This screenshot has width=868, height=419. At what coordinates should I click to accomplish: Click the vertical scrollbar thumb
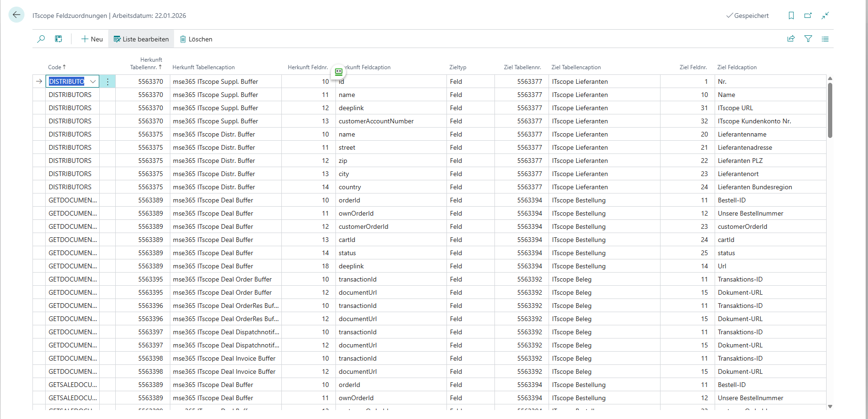click(x=830, y=111)
